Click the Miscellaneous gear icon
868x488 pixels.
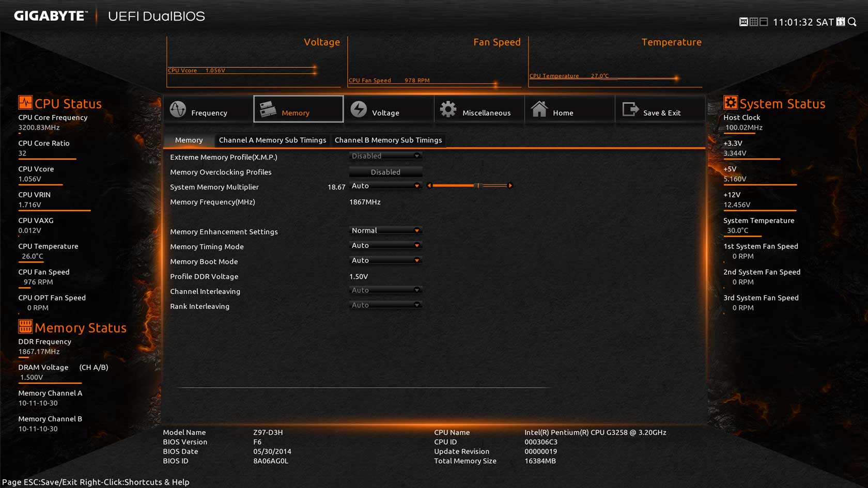448,109
